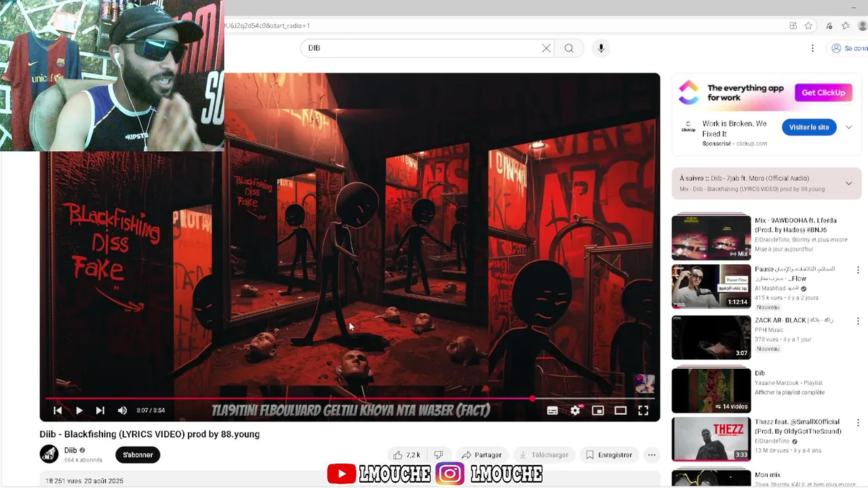Skip to the previous video in the player
The image size is (868, 488).
(58, 410)
